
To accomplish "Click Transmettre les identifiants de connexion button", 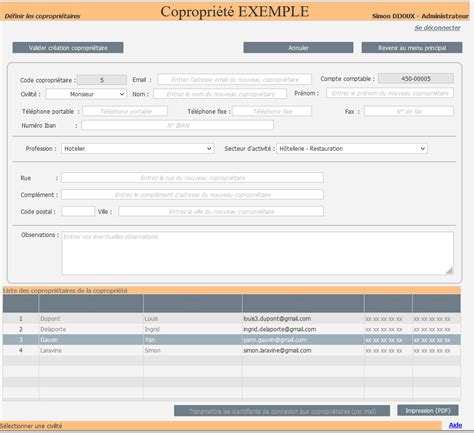I will click(x=282, y=411).
